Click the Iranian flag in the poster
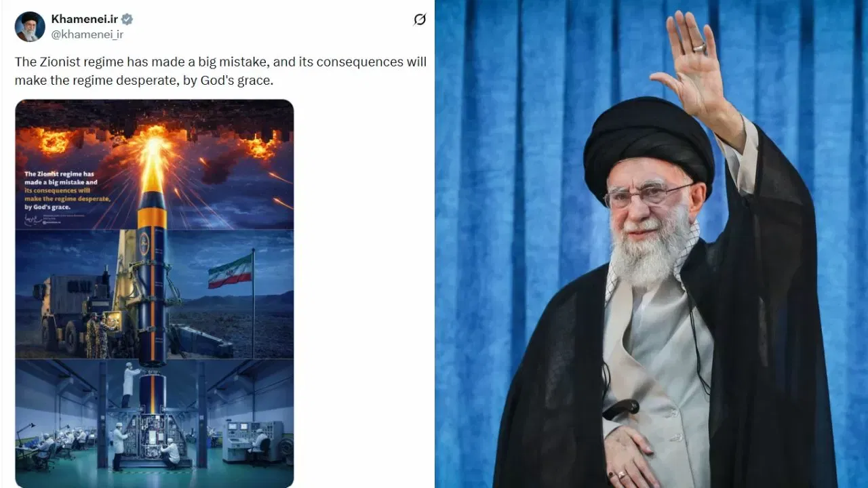 tap(230, 271)
